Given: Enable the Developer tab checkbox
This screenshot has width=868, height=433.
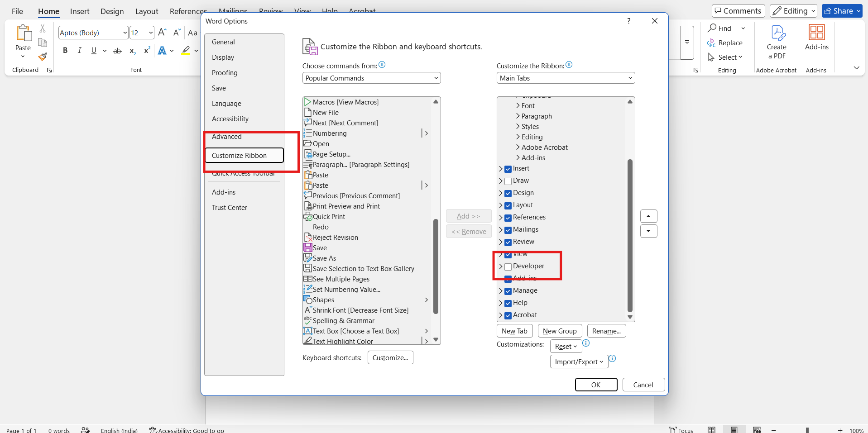Looking at the screenshot, I should coord(508,267).
